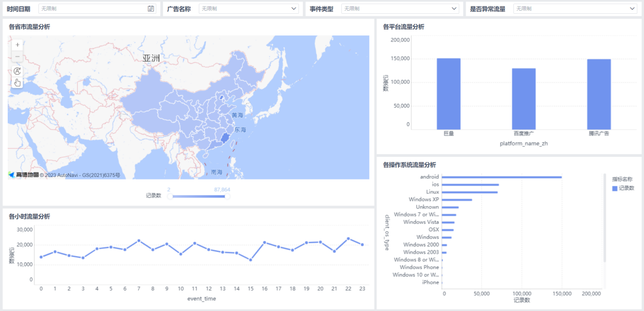644x311 pixels.
Task: Click the 时间日期 filter label
Action: (x=18, y=9)
